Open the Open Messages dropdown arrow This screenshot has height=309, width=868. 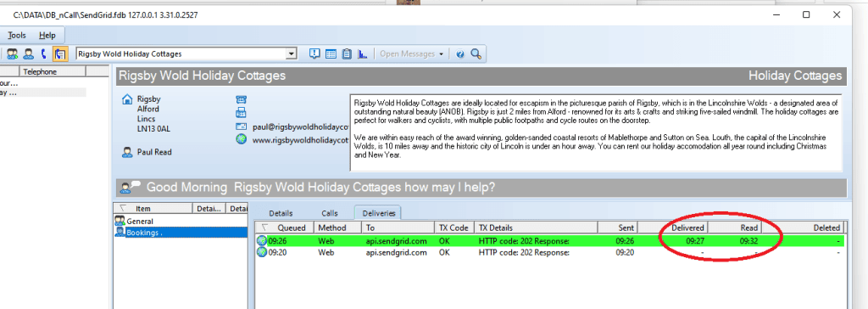click(441, 54)
